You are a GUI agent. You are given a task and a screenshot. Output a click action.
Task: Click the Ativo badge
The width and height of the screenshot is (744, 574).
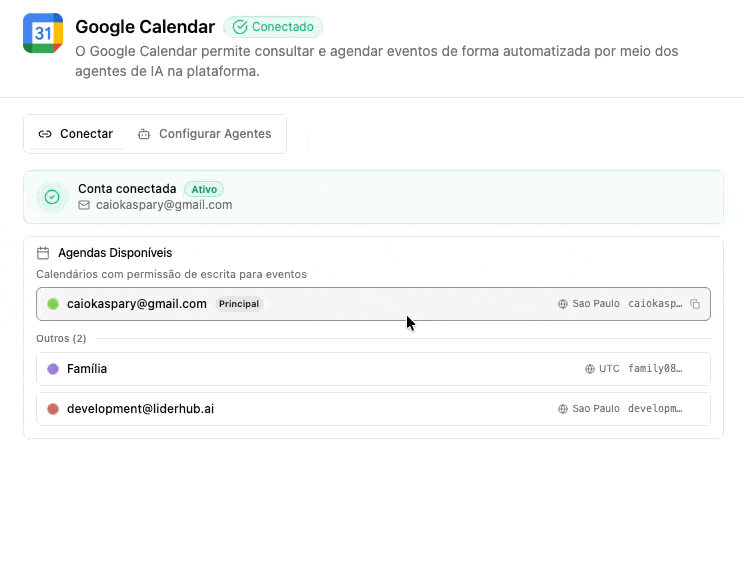tap(204, 189)
